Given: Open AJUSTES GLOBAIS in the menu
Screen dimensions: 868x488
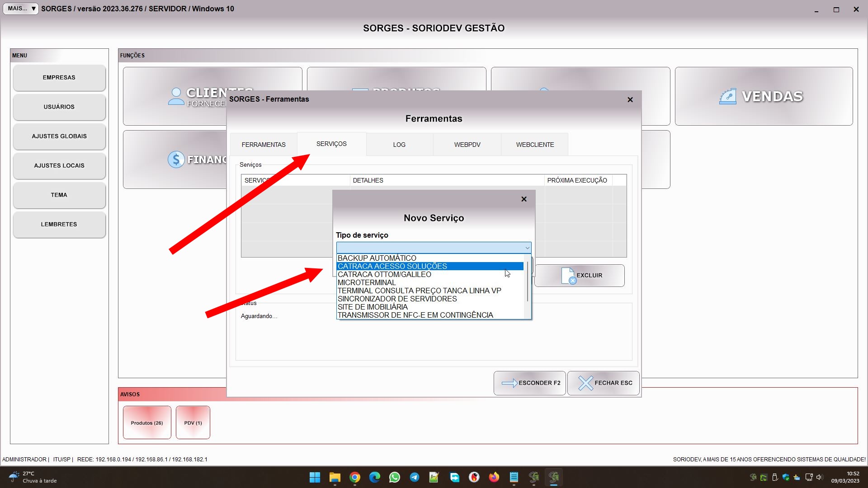Looking at the screenshot, I should tap(59, 136).
